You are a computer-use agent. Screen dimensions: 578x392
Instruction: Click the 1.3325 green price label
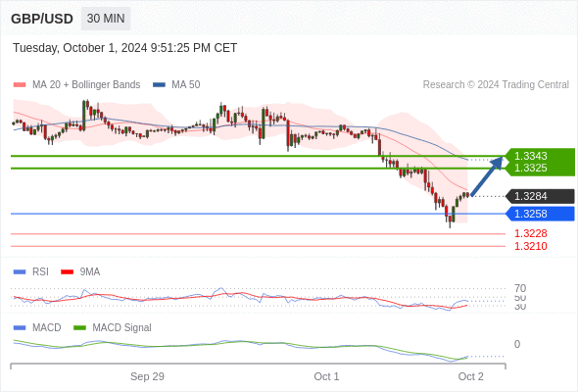point(530,168)
